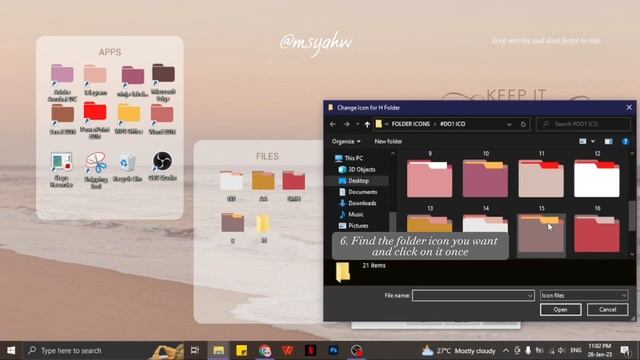Viewport: 640px width, 360px height.
Task: Expand the address bar history dropdown
Action: (x=509, y=124)
